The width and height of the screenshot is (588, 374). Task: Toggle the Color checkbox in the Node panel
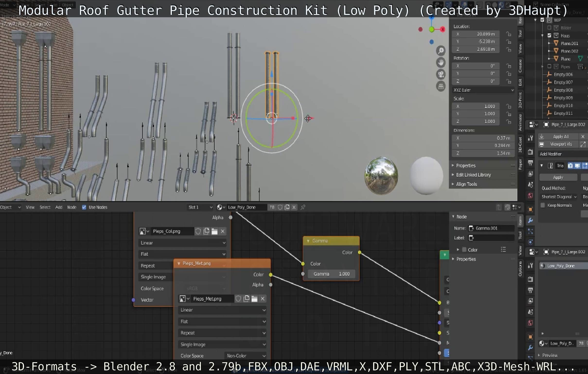[464, 250]
